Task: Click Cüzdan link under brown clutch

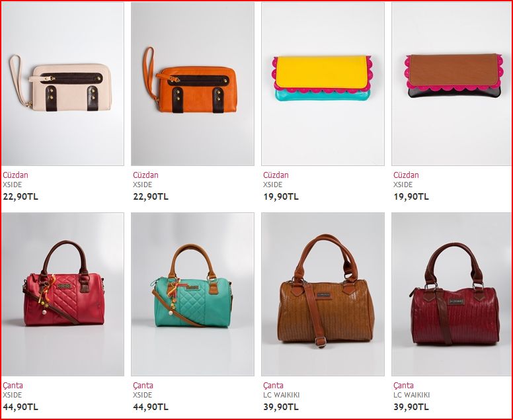Action: click(x=406, y=175)
